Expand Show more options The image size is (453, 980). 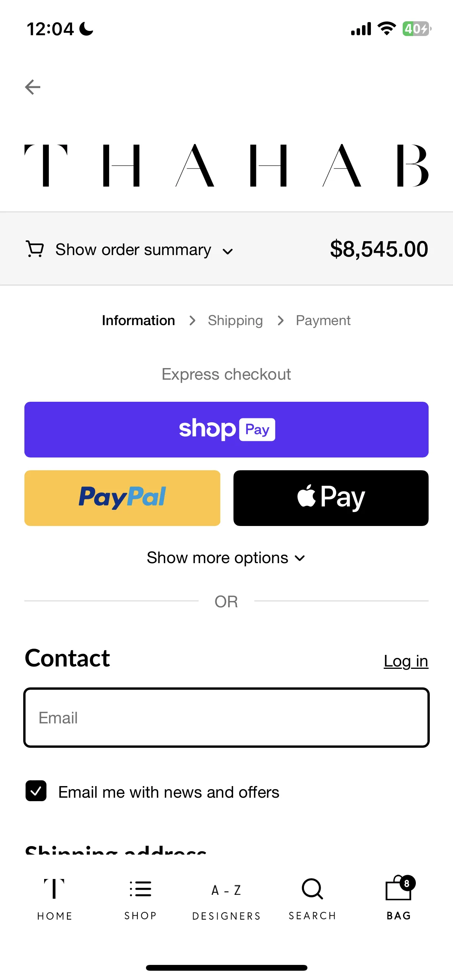click(226, 558)
